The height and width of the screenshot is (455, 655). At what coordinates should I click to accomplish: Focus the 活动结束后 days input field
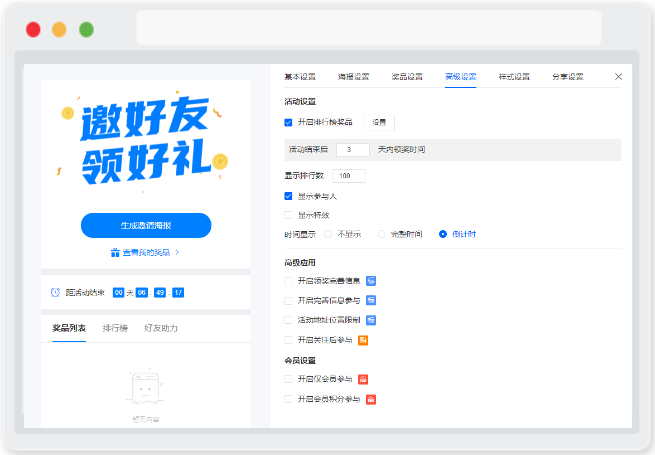[353, 150]
